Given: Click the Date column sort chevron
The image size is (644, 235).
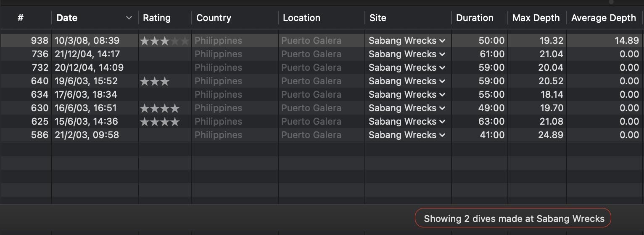Looking at the screenshot, I should coord(129,18).
